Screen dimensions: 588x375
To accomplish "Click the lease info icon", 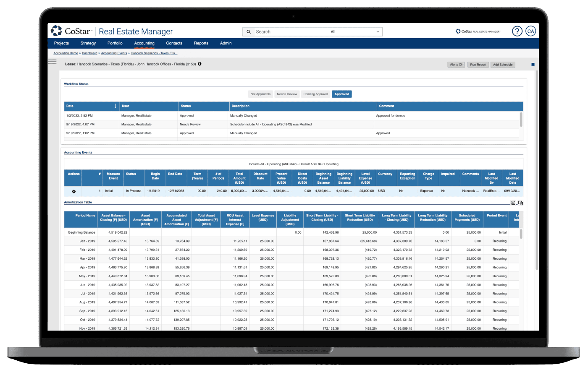I will pos(199,64).
